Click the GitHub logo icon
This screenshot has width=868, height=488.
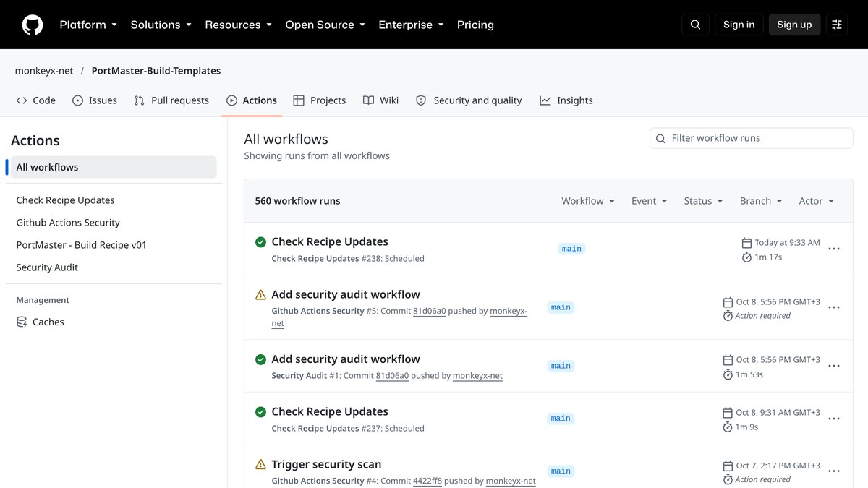pos(33,25)
